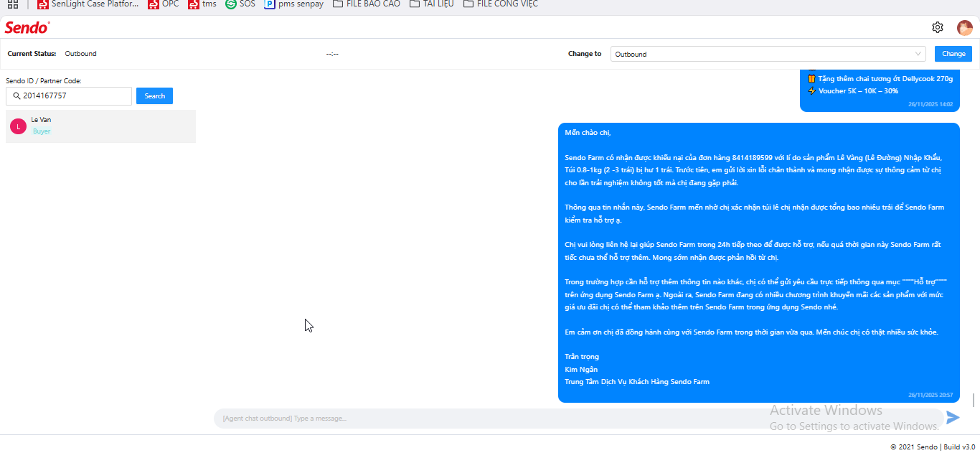
Task: Open SenLight Case Platform bookmark
Action: pos(88,4)
